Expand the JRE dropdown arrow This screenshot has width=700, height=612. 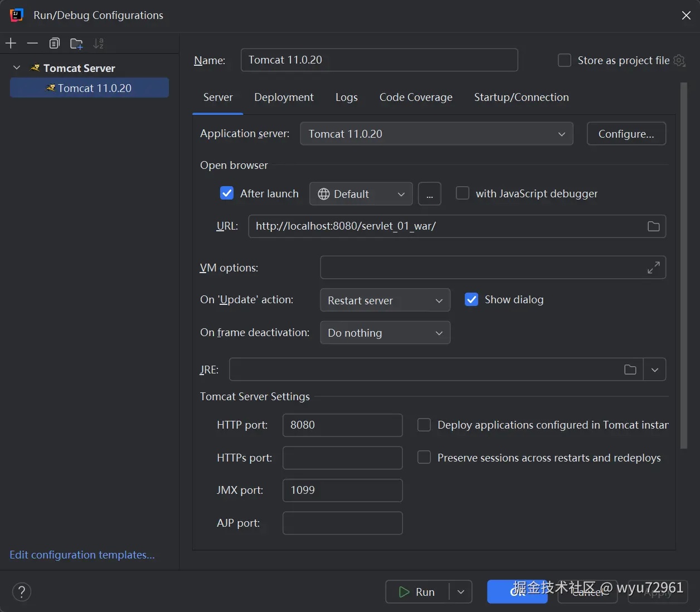click(x=655, y=370)
